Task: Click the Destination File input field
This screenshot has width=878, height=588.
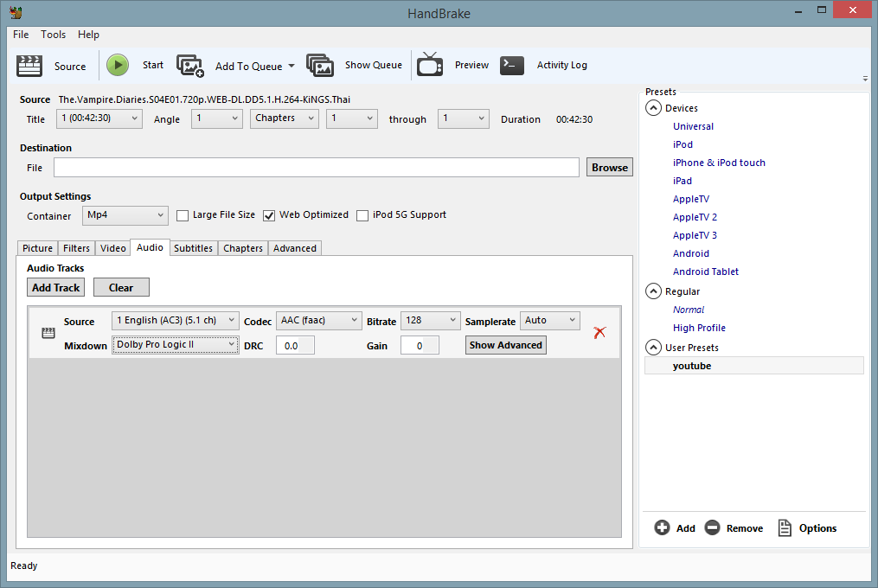Action: pos(316,168)
